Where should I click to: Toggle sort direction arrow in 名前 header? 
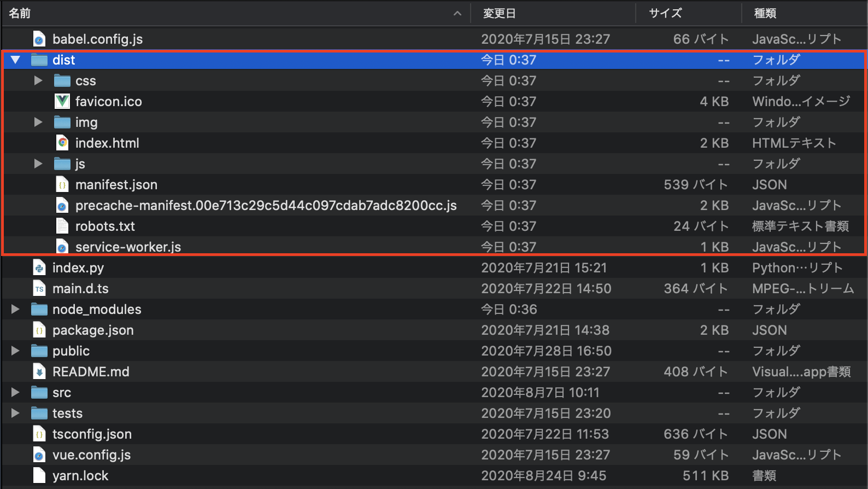coord(458,14)
